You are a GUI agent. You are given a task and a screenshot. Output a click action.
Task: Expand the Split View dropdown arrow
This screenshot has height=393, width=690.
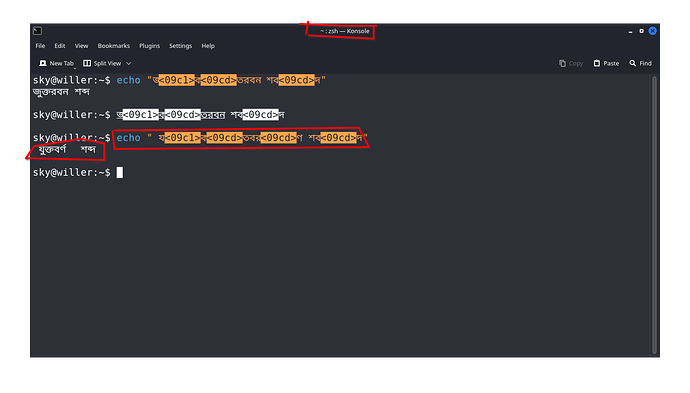tap(128, 63)
